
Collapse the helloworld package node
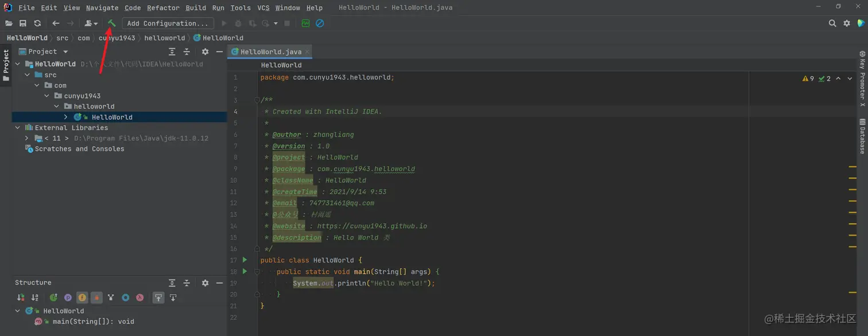56,107
